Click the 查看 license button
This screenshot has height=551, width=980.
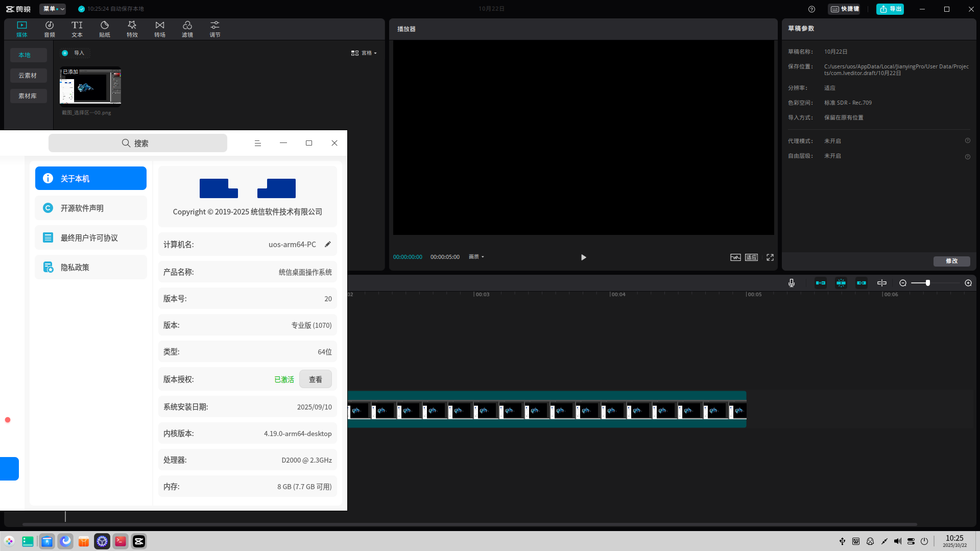coord(316,379)
